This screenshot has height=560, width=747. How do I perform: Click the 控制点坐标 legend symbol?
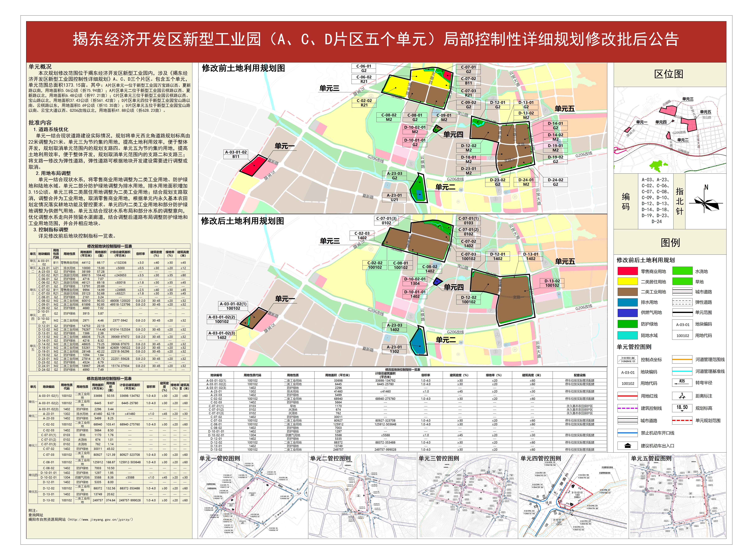[x=628, y=359]
